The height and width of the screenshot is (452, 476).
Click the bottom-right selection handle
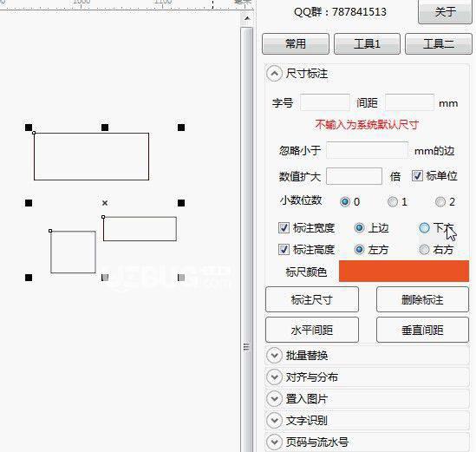pyautogui.click(x=181, y=278)
